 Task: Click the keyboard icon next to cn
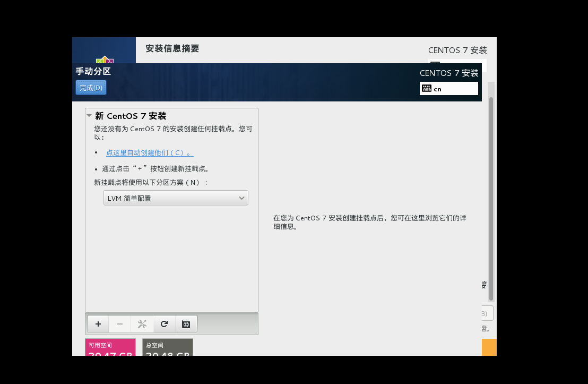[427, 89]
